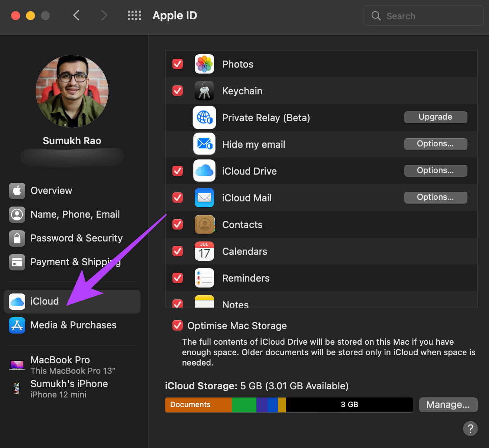489x448 pixels.
Task: Click the Contacts book icon
Action: point(204,224)
